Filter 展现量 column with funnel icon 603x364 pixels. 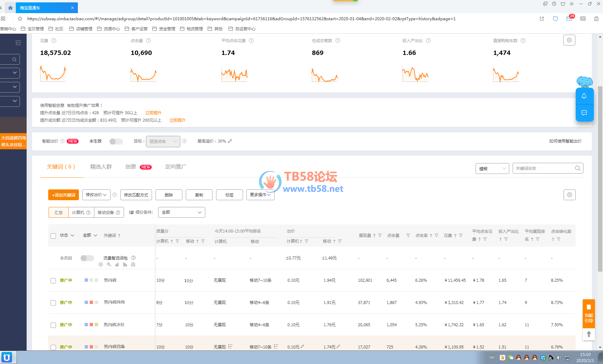[380, 235]
